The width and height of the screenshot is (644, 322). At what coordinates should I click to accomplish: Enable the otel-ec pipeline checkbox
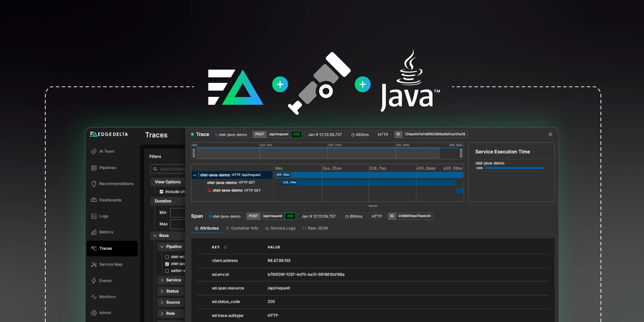coord(168,257)
